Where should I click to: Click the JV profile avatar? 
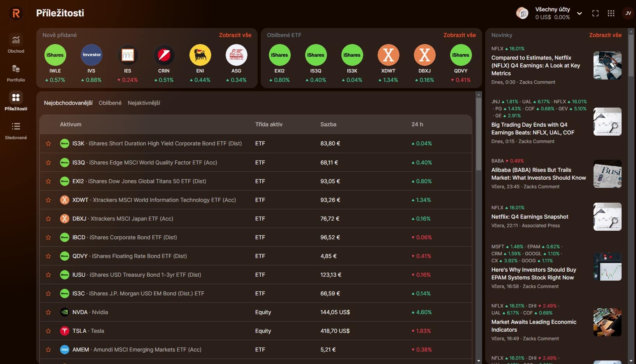point(628,13)
